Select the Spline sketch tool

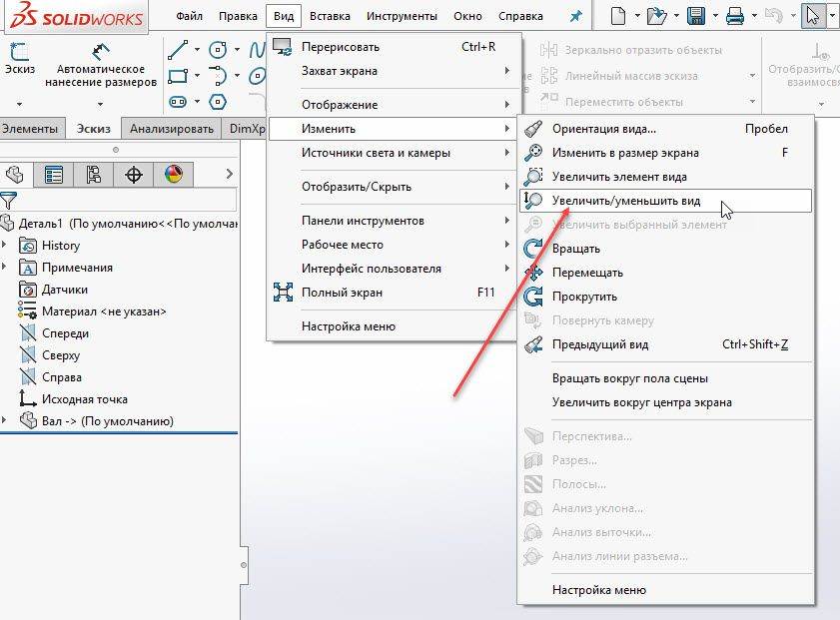click(257, 50)
